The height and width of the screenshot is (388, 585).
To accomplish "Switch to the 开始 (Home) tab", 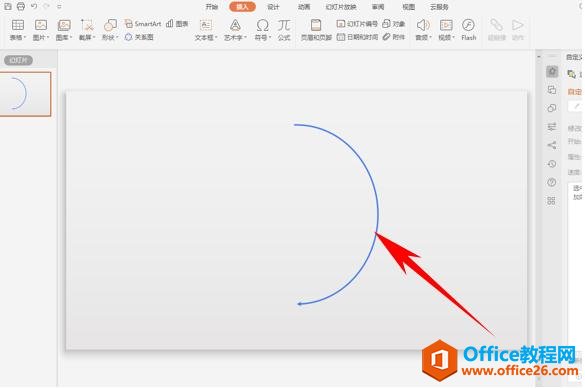I will (x=212, y=7).
